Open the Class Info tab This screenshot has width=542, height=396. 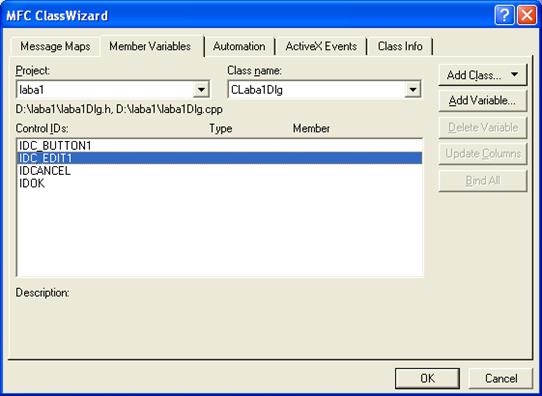point(400,46)
